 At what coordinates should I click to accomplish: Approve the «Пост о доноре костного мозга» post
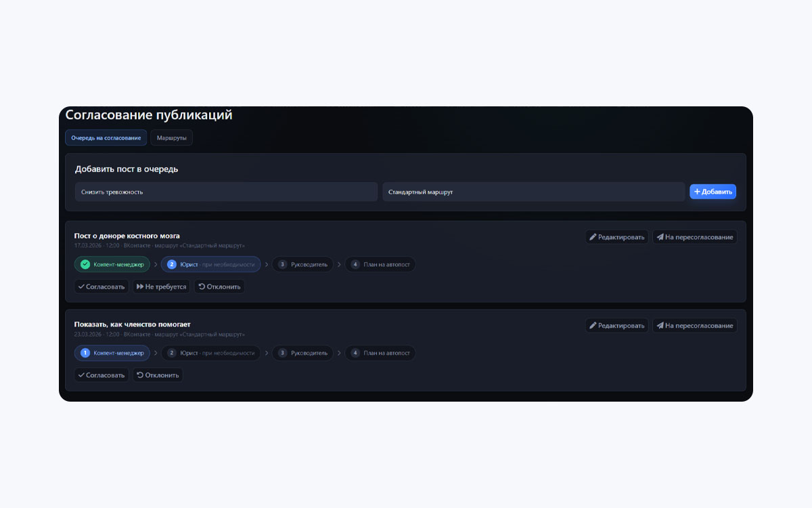(x=101, y=287)
